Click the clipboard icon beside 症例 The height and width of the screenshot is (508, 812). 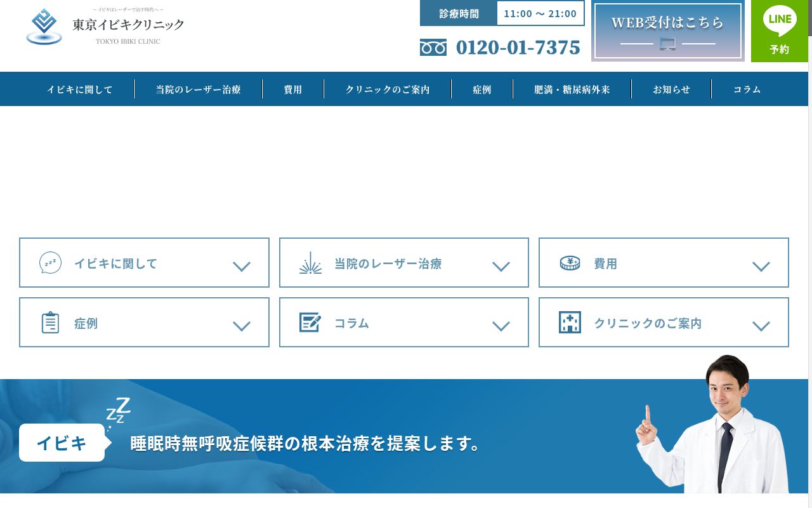pyautogui.click(x=50, y=323)
